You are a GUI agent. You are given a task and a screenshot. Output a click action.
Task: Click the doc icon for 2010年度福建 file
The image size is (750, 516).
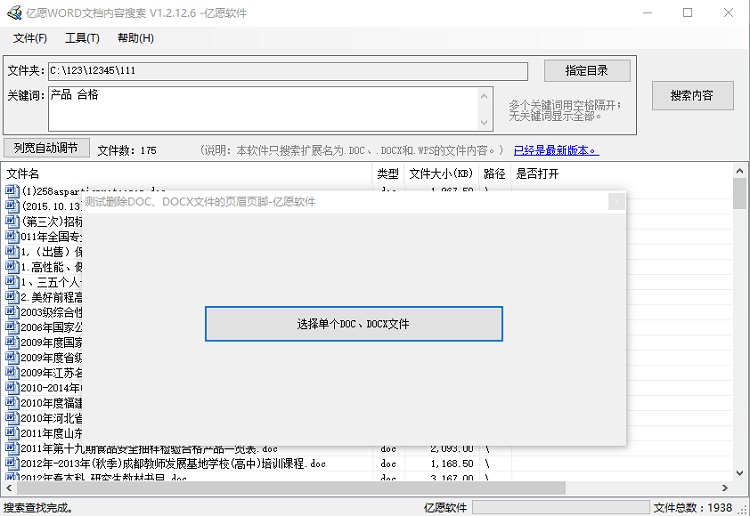(12, 403)
